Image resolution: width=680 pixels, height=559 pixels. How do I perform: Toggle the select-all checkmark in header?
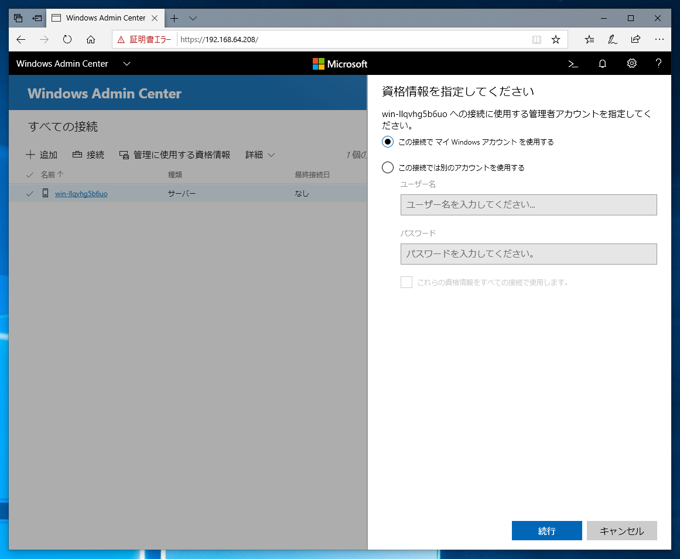tap(30, 175)
